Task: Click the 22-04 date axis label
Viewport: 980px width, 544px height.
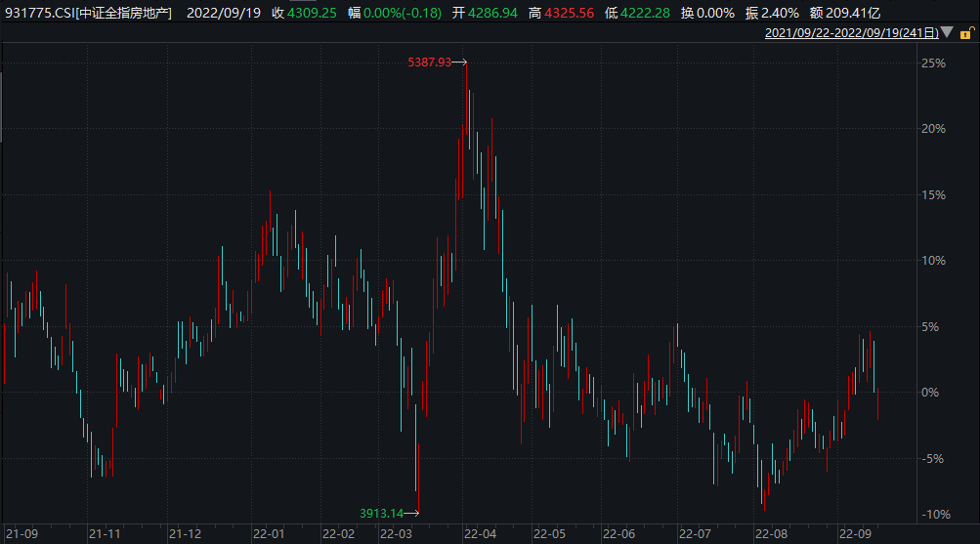Action: (x=480, y=534)
